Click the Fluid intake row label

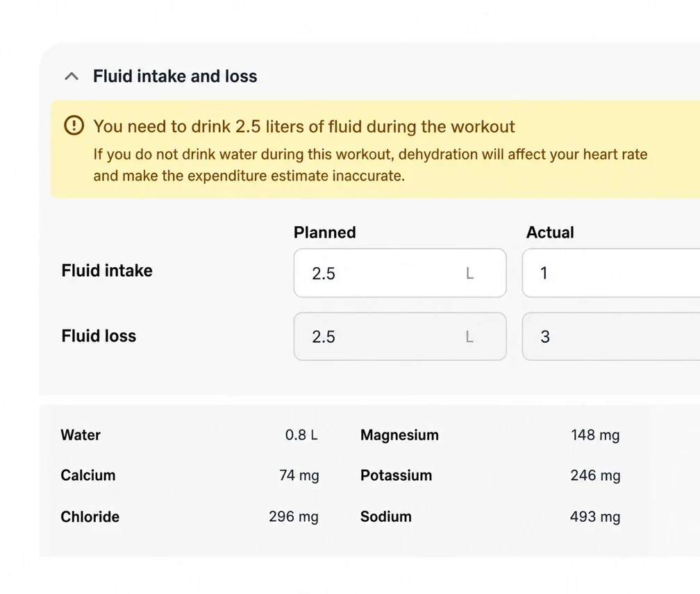[x=107, y=271]
